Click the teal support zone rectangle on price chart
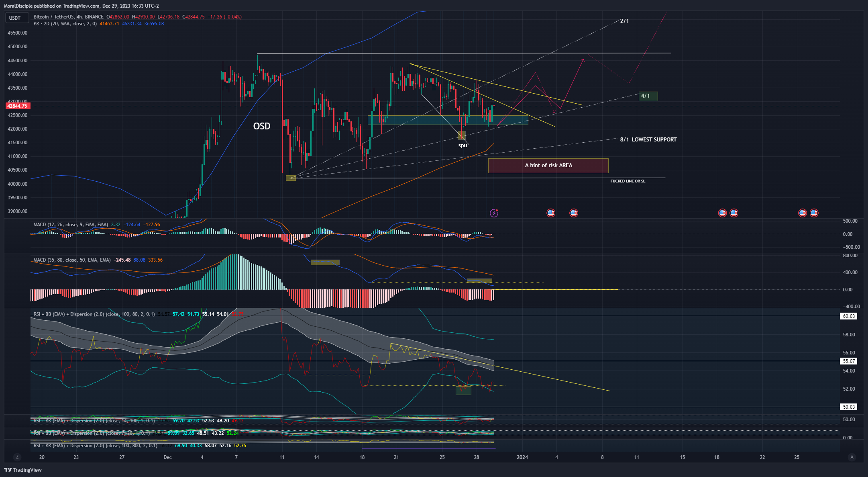This screenshot has width=868, height=477. [x=448, y=120]
